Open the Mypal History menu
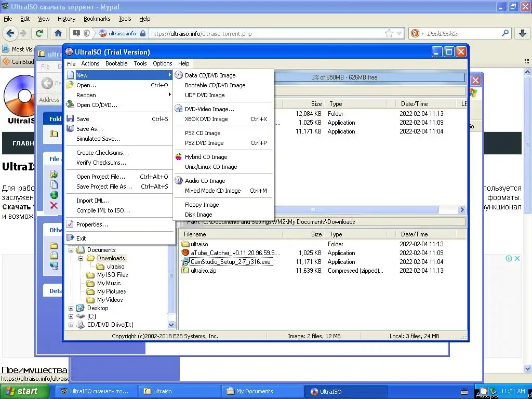 [x=66, y=19]
